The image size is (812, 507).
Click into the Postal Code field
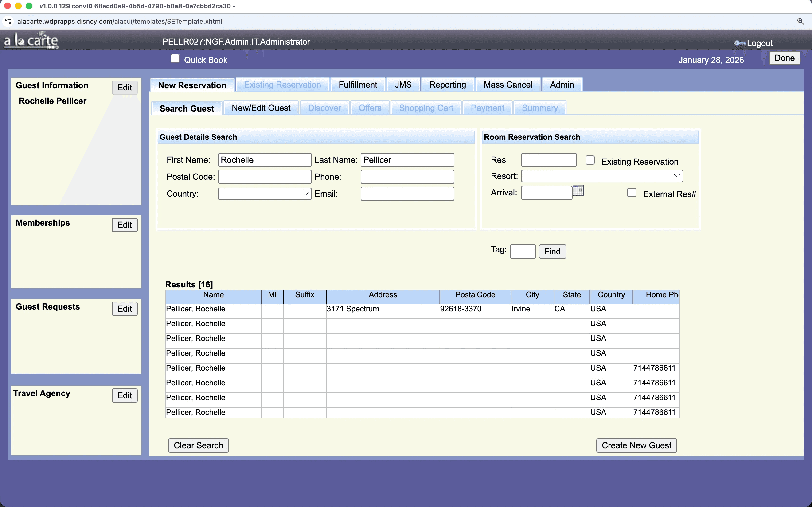[x=265, y=177]
